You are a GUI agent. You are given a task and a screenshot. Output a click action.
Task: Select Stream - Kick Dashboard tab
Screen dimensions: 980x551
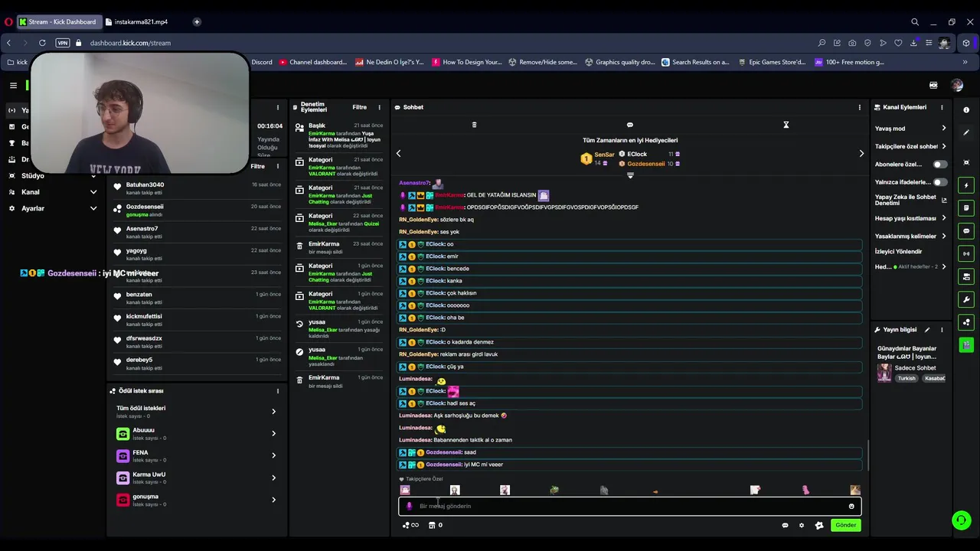click(x=58, y=22)
